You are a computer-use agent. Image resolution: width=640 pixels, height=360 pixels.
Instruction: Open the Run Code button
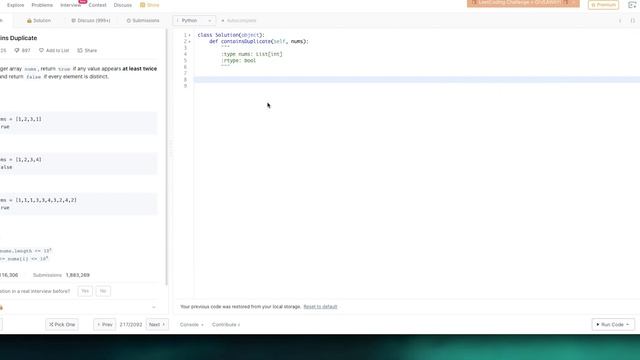[613, 324]
